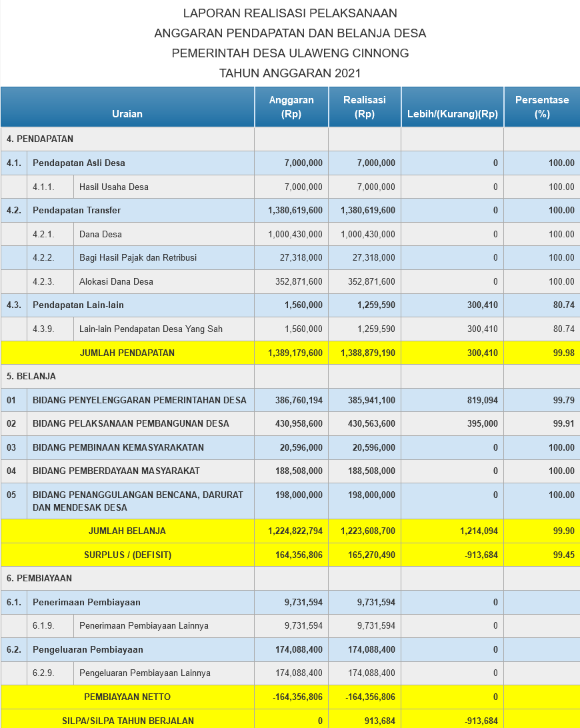This screenshot has width=580, height=728.
Task: Click BIDANG PEMBINAAN KEMASYARAKATAN label
Action: (x=119, y=447)
